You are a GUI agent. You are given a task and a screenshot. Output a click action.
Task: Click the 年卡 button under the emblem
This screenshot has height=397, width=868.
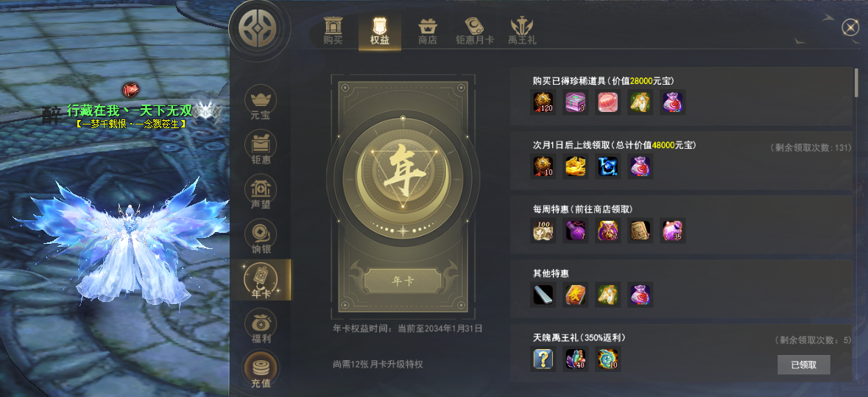click(x=403, y=281)
